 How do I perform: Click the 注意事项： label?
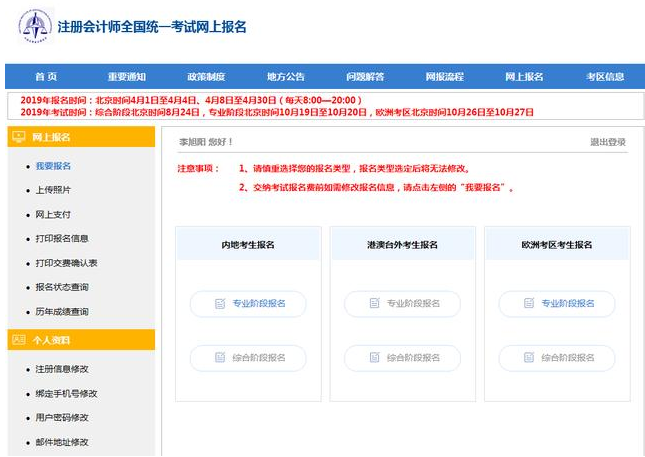point(199,168)
